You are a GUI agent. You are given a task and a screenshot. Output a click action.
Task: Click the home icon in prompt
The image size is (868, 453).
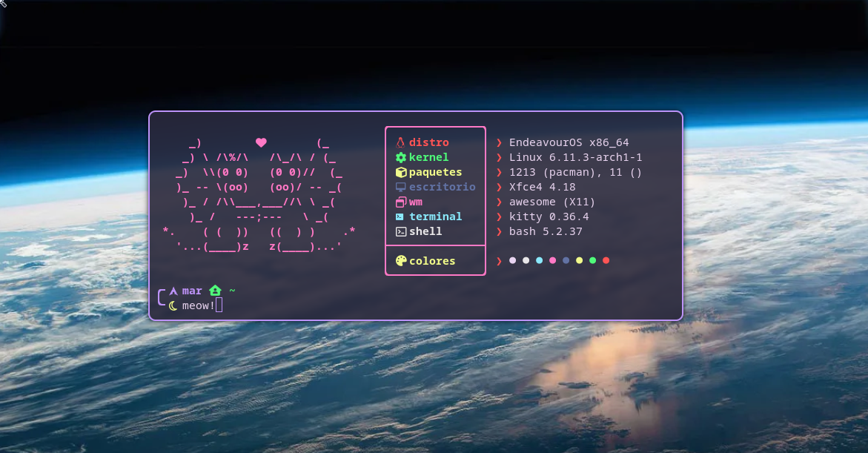(216, 290)
